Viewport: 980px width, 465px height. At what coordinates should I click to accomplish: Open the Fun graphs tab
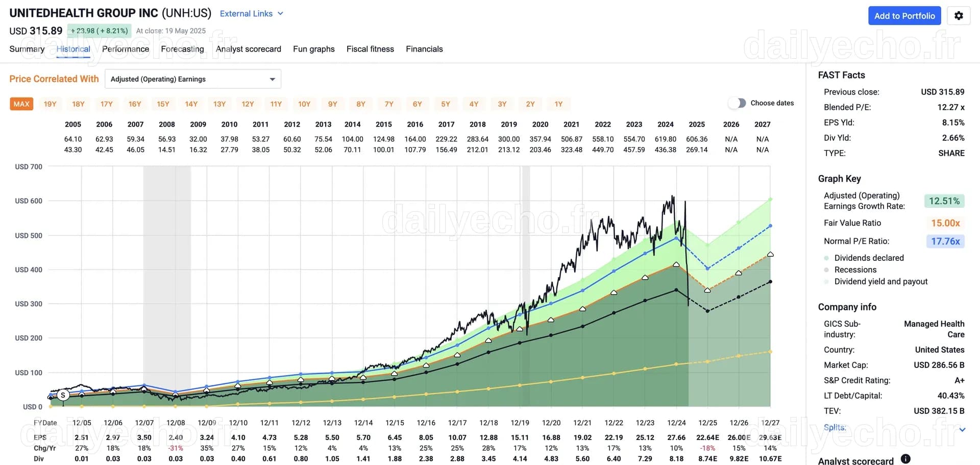[x=314, y=49]
